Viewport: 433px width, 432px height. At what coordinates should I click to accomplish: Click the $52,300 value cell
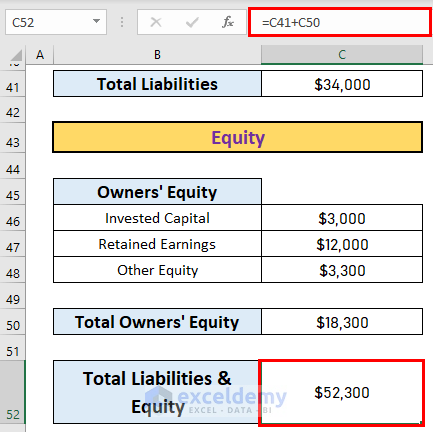point(342,392)
